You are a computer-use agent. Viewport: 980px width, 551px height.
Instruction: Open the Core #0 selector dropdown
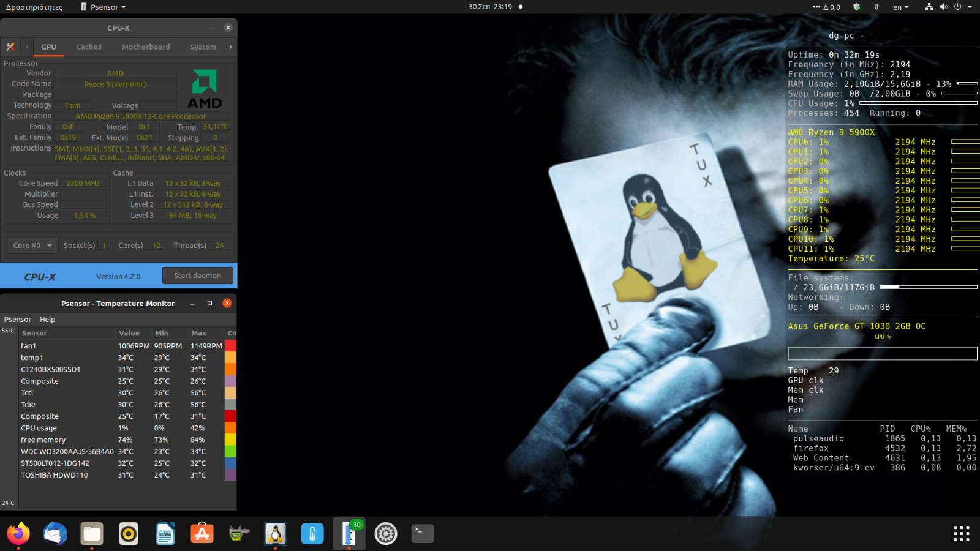tap(32, 246)
